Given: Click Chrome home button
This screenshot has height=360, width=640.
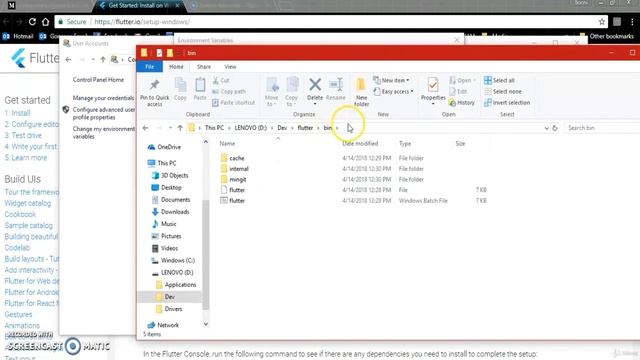Looking at the screenshot, I should 45,22.
